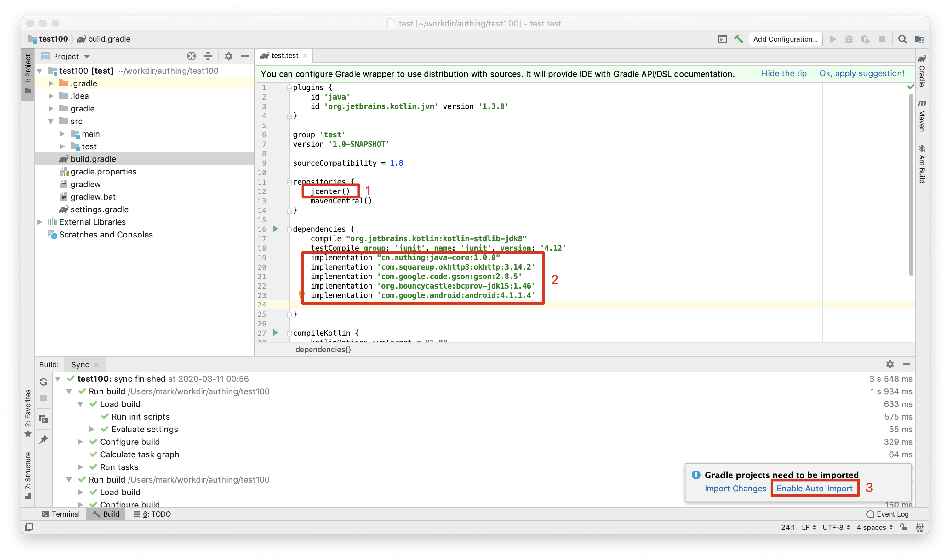Screen dimensions: 950x560
Task: Open the Build tool tab
Action: 106,514
